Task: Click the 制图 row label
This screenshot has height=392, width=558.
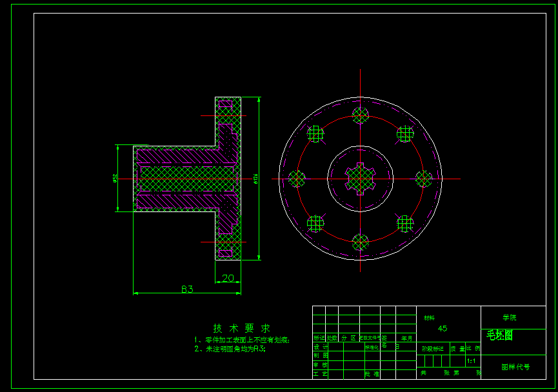Action: pyautogui.click(x=321, y=355)
